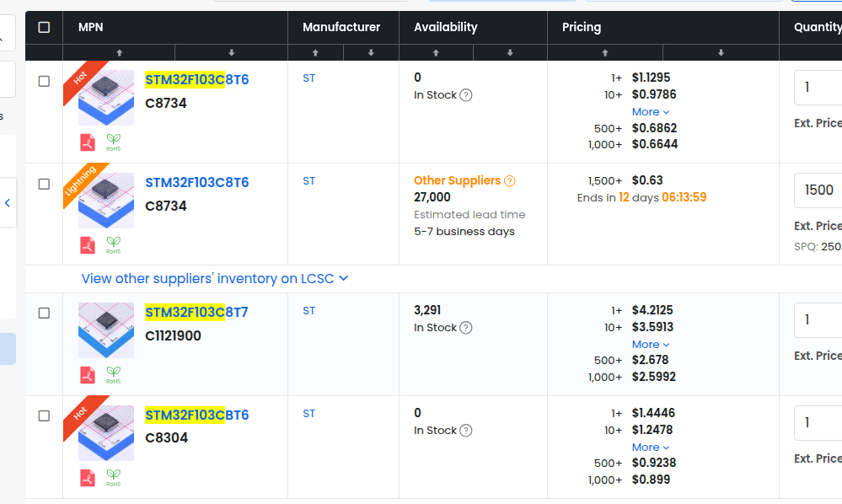Sort MPN column ascending arrow
The width and height of the screenshot is (842, 504).
tap(119, 52)
